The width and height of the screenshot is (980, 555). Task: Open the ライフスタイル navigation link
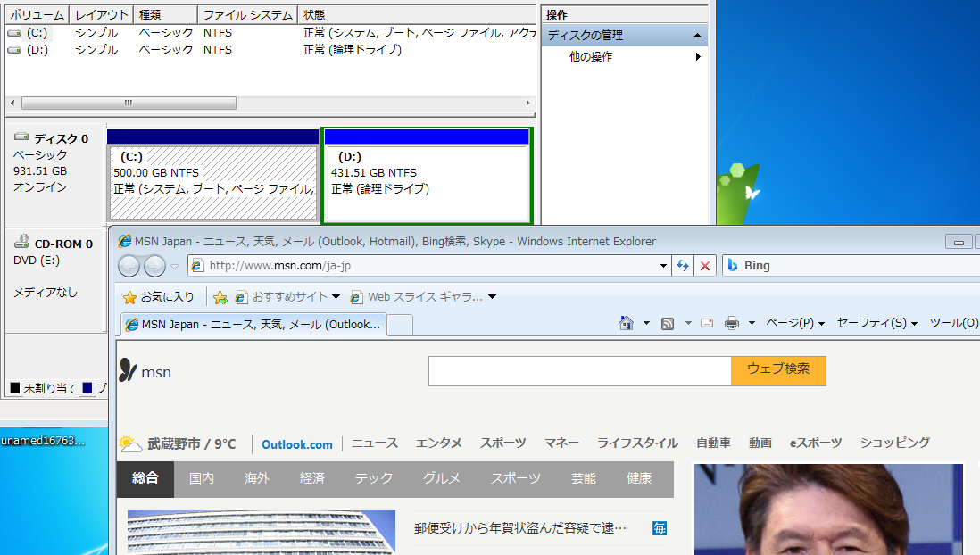[637, 443]
